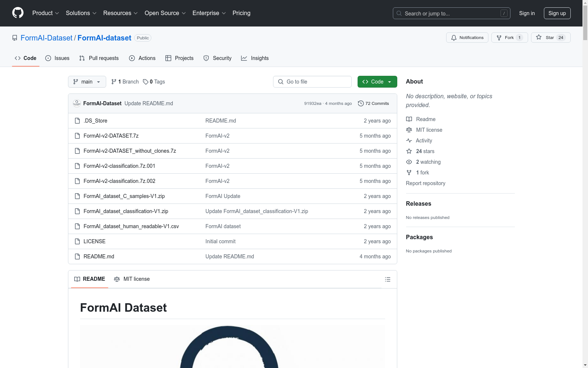
Task: Open the Actions tab
Action: click(x=142, y=58)
